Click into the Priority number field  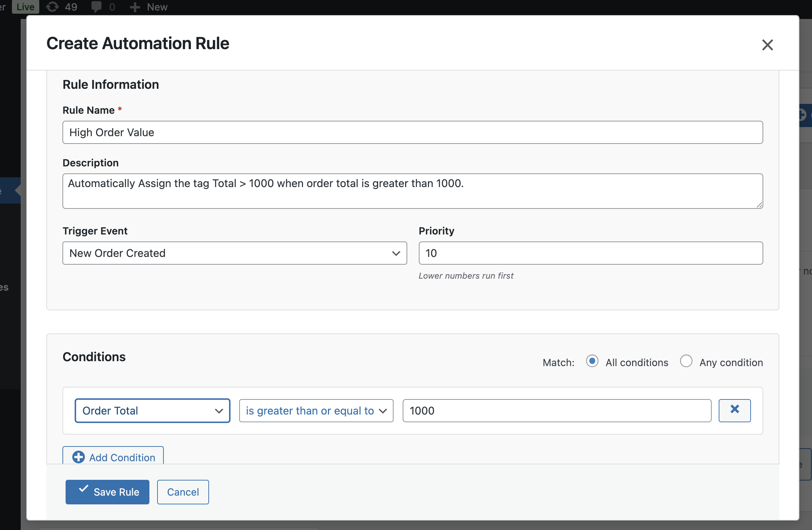coord(590,253)
